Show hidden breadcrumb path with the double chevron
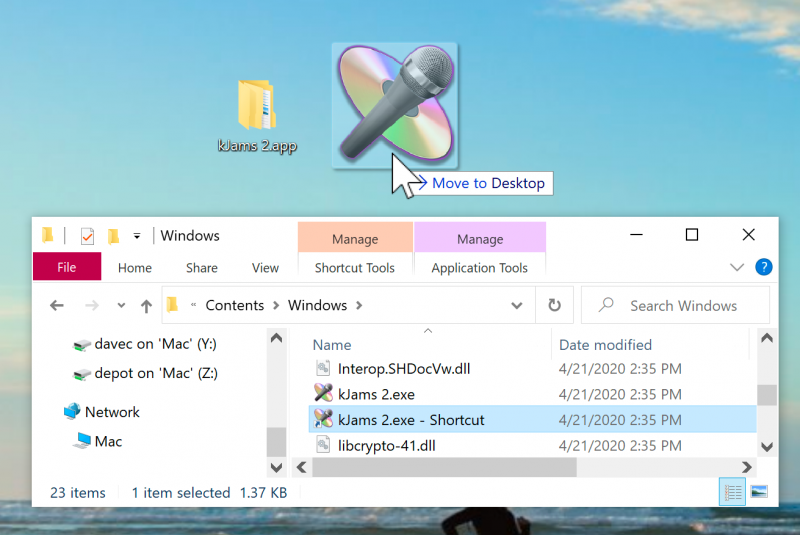The height and width of the screenshot is (535, 800). [x=193, y=305]
